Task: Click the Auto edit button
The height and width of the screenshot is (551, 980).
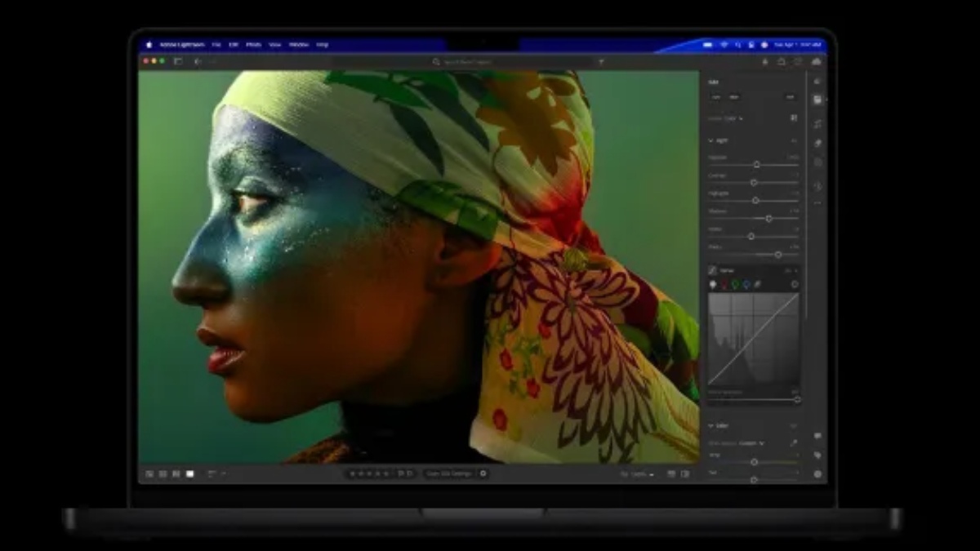Action: point(716,96)
